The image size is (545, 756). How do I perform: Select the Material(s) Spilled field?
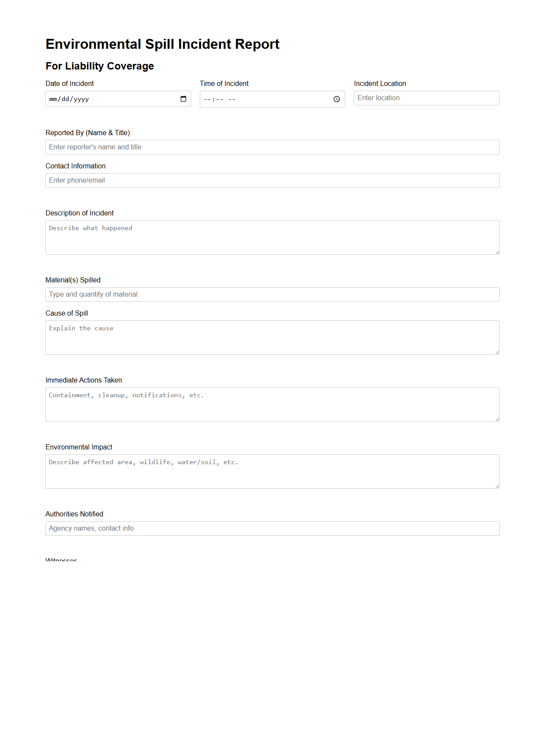click(272, 294)
